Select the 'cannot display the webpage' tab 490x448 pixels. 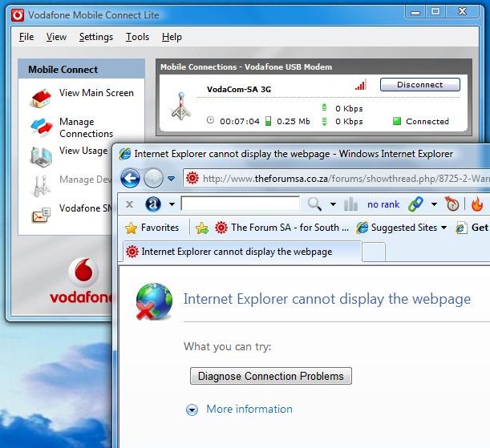(237, 252)
